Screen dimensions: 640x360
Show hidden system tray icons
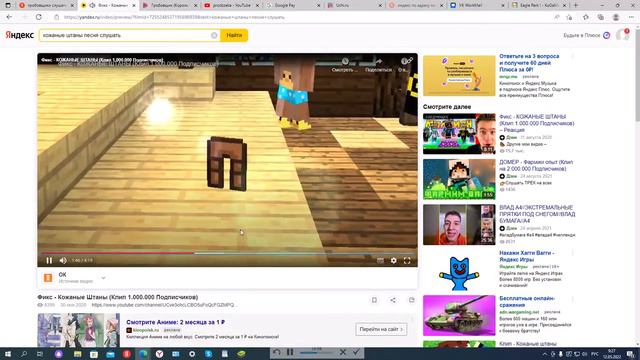pyautogui.click(x=544, y=354)
